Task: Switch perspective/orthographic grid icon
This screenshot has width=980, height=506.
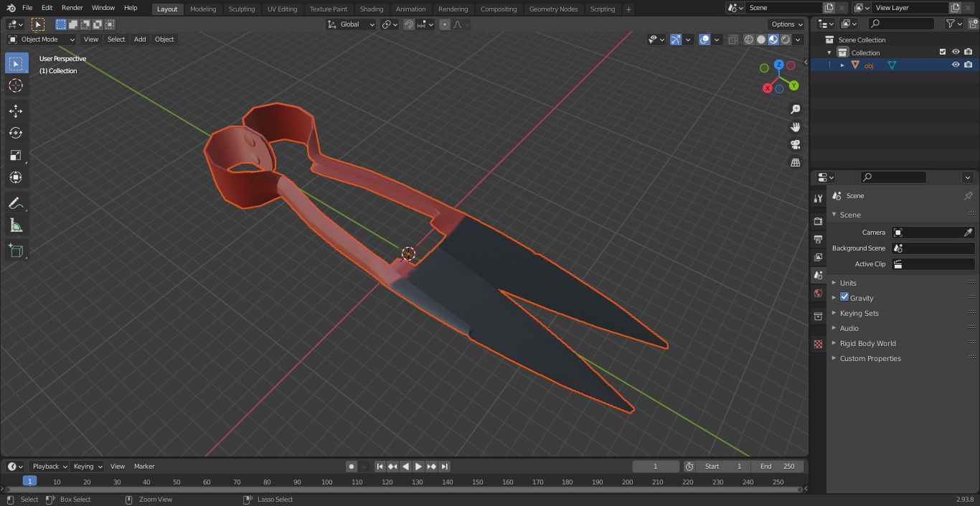Action: pyautogui.click(x=795, y=162)
